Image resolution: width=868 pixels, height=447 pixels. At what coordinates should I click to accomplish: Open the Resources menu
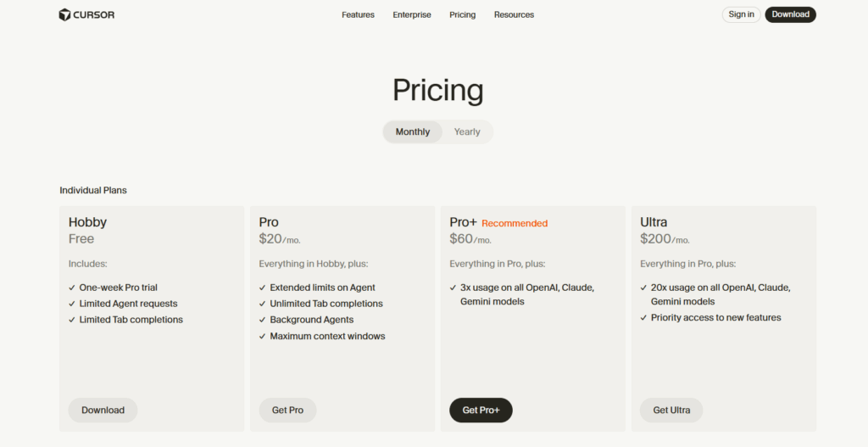click(x=514, y=14)
